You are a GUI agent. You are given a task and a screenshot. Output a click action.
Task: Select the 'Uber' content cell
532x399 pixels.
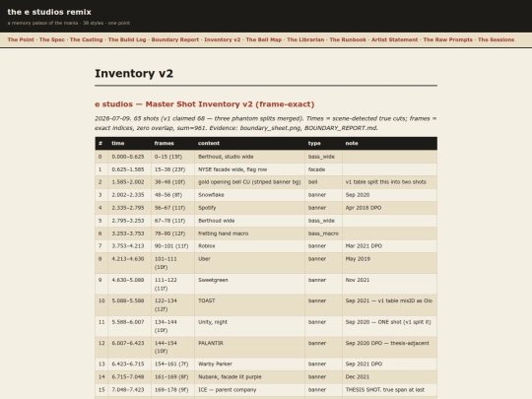point(249,263)
